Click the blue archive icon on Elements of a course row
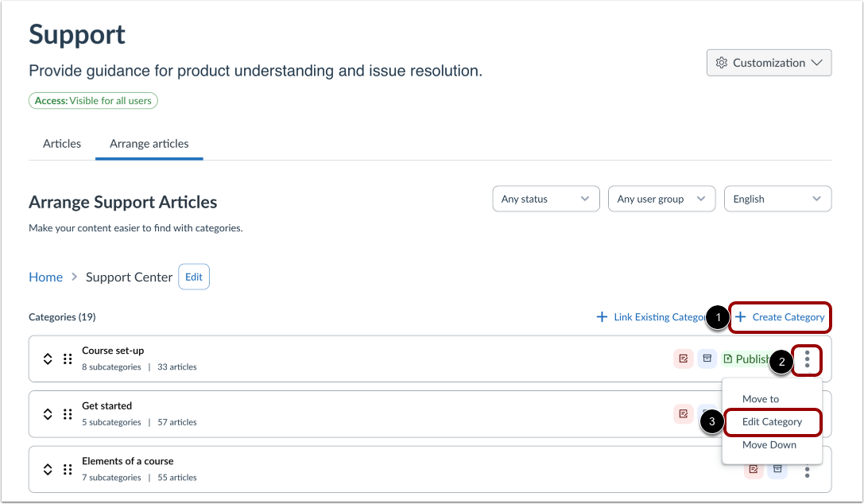This screenshot has width=864, height=504. 778,469
